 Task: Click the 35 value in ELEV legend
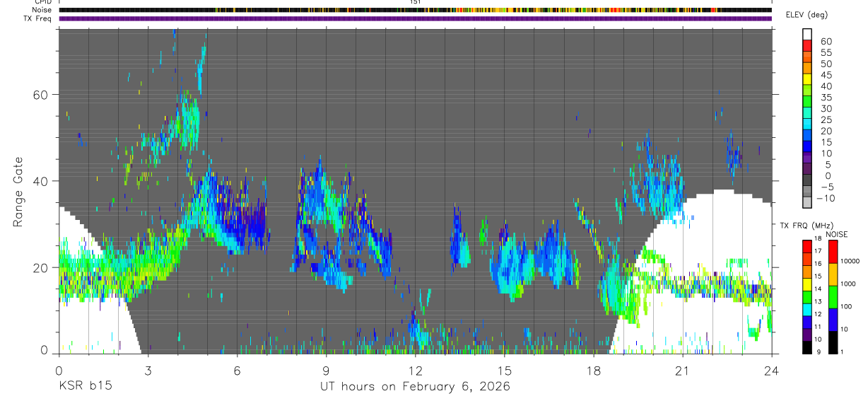point(825,97)
